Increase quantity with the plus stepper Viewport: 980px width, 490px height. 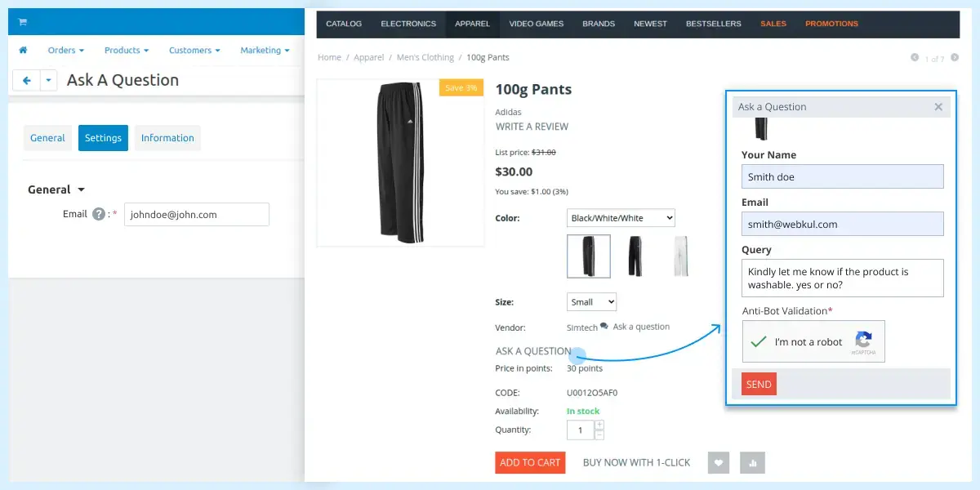[x=599, y=425]
